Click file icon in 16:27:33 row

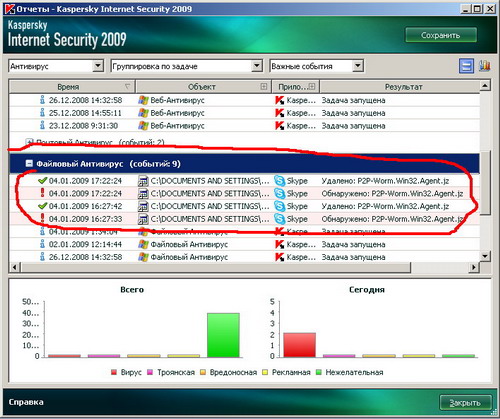[143, 219]
